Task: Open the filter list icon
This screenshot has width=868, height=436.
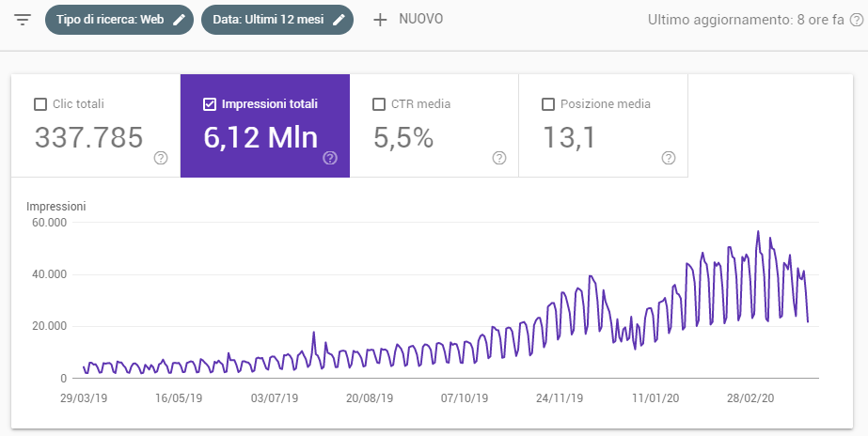Action: click(x=23, y=20)
